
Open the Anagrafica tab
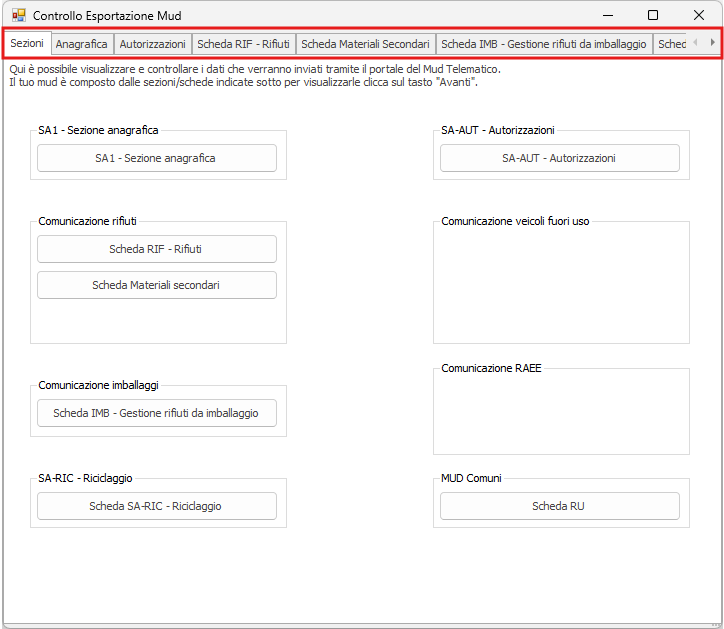pos(82,44)
